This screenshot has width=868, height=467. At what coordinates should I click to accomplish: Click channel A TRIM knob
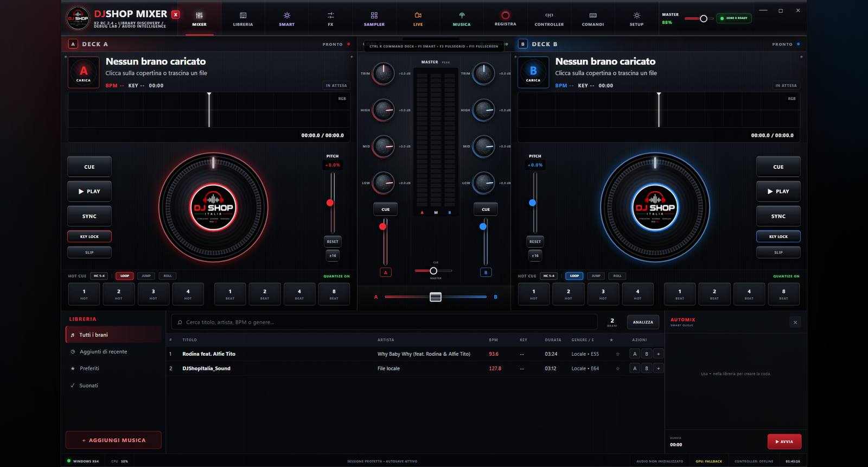pyautogui.click(x=383, y=73)
